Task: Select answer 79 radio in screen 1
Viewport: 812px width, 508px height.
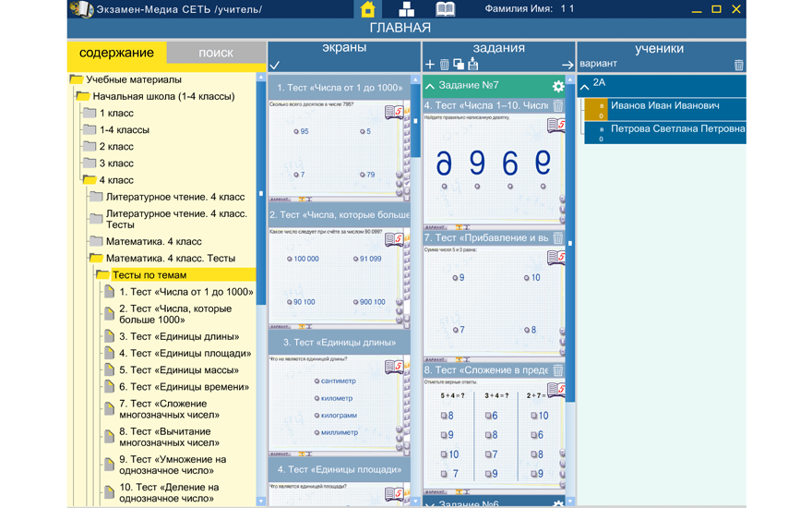Action: [363, 175]
